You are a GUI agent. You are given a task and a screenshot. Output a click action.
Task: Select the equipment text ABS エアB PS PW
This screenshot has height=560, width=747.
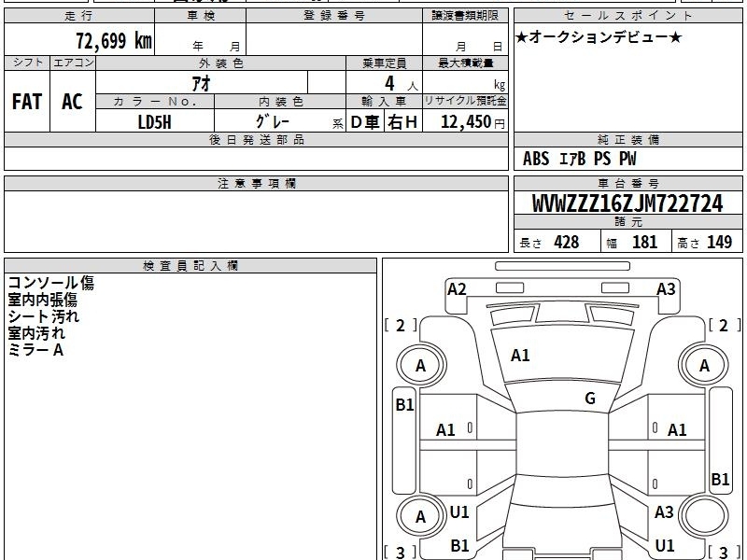(x=579, y=159)
